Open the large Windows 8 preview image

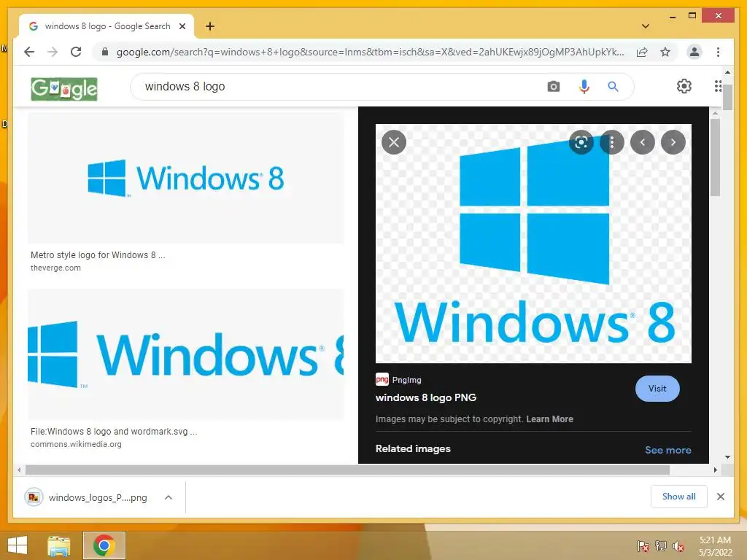(x=533, y=244)
